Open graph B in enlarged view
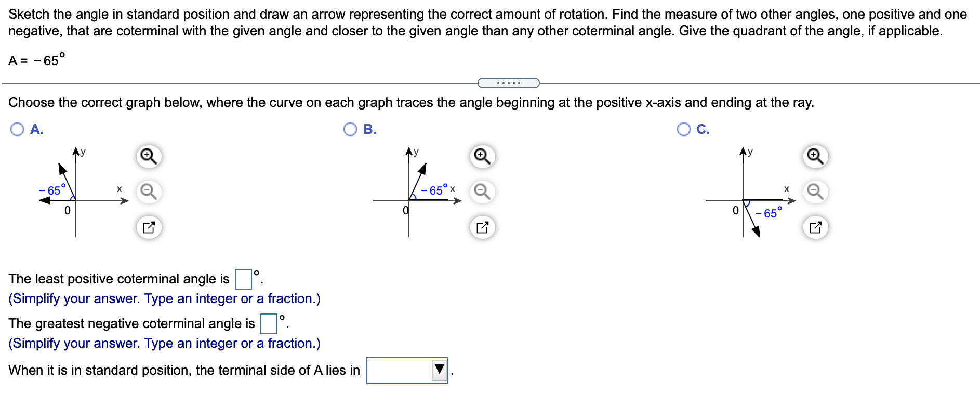Viewport: 980px width, 409px height. coord(482,227)
